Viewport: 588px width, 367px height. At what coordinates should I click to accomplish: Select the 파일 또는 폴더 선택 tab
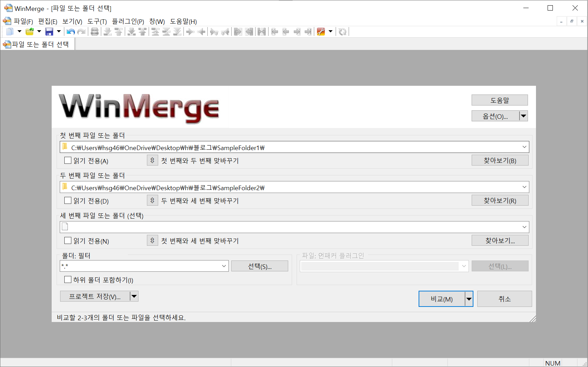pos(37,44)
